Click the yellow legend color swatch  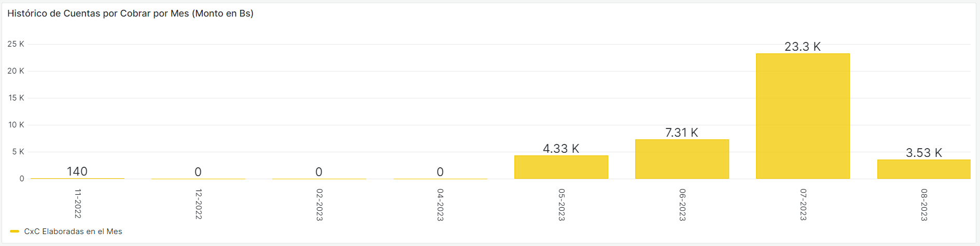(x=15, y=231)
